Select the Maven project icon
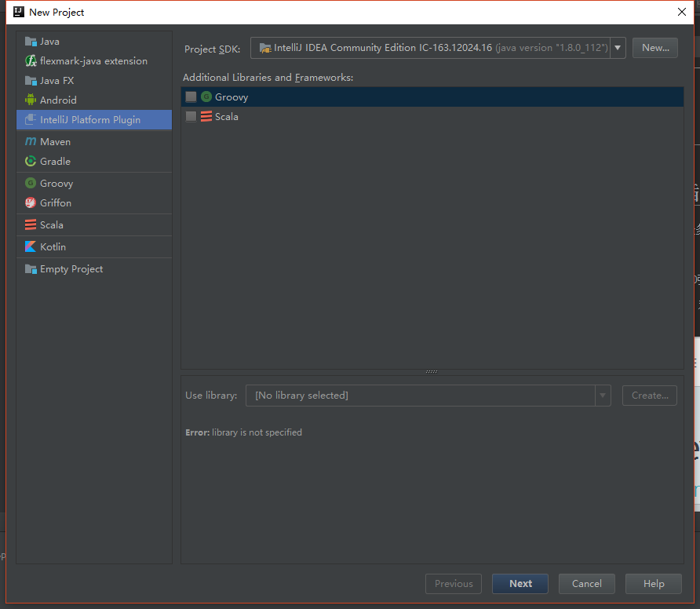This screenshot has width=700, height=609. click(x=31, y=141)
